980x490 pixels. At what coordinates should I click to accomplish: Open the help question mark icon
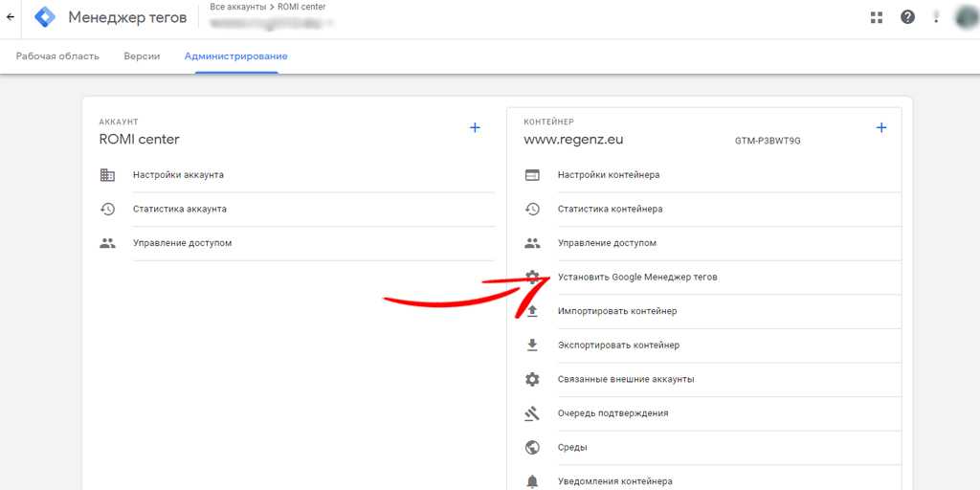906,17
